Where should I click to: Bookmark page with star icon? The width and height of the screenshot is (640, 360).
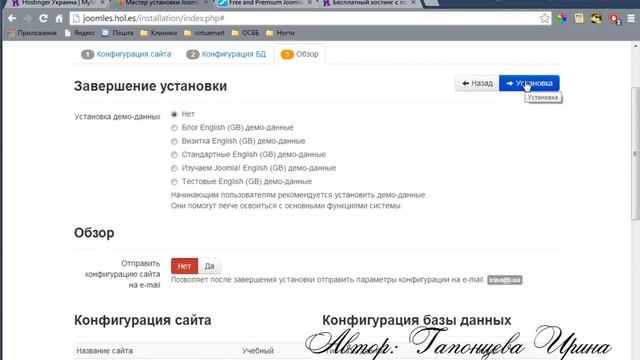pyautogui.click(x=544, y=18)
